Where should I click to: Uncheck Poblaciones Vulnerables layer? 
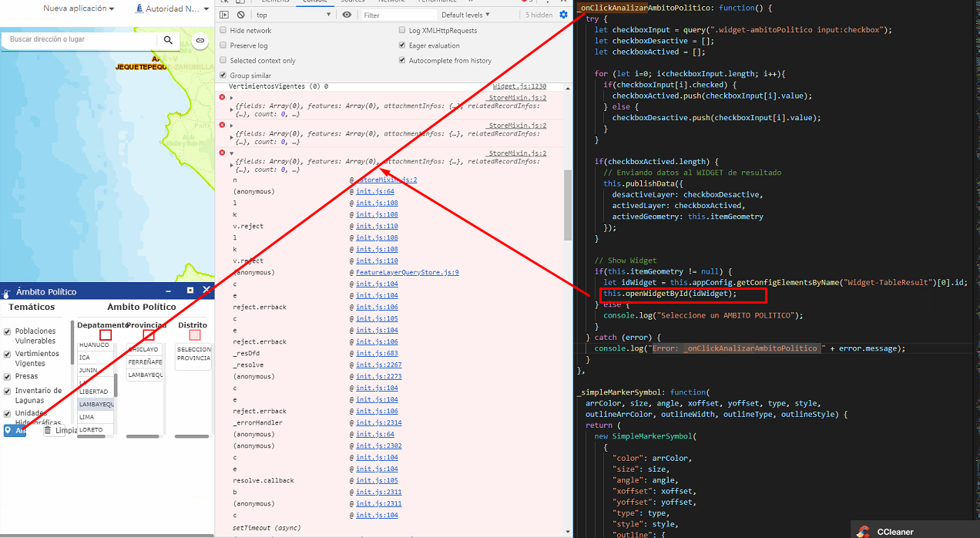(x=8, y=331)
